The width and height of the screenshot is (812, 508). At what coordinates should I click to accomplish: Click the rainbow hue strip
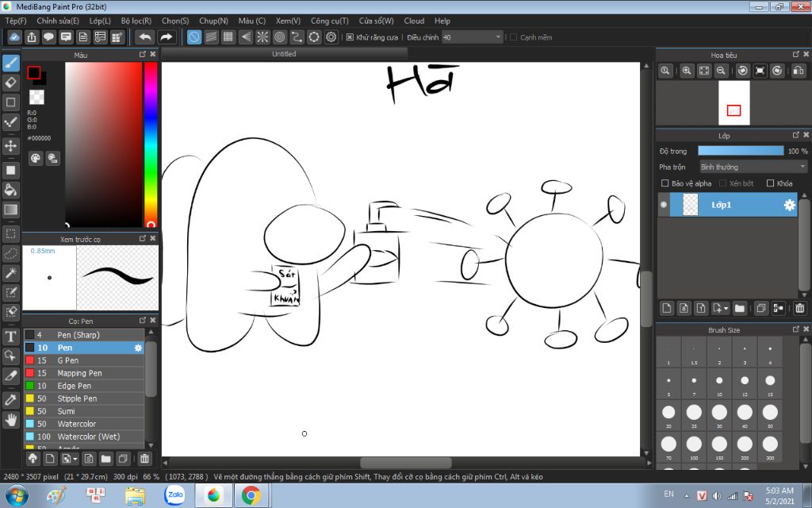pos(151,144)
